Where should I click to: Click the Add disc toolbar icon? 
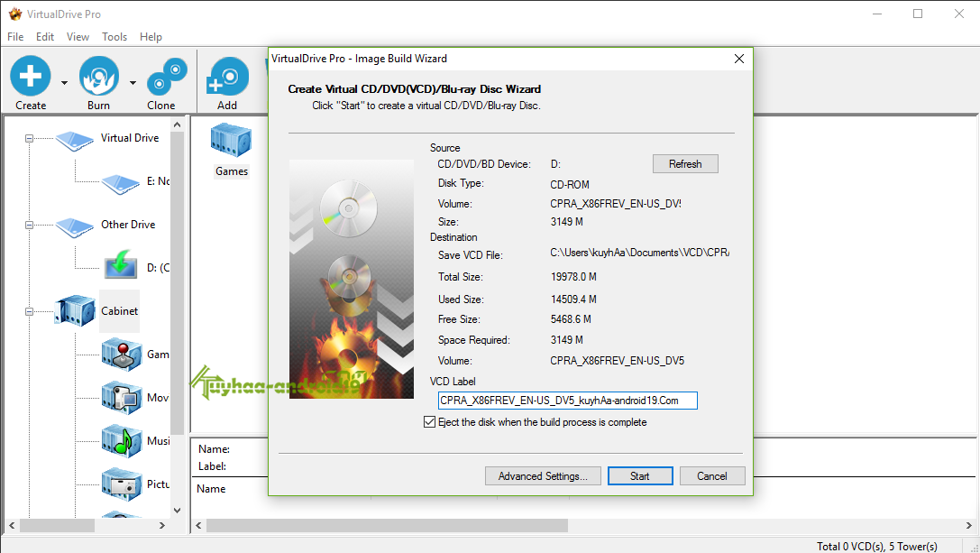227,77
